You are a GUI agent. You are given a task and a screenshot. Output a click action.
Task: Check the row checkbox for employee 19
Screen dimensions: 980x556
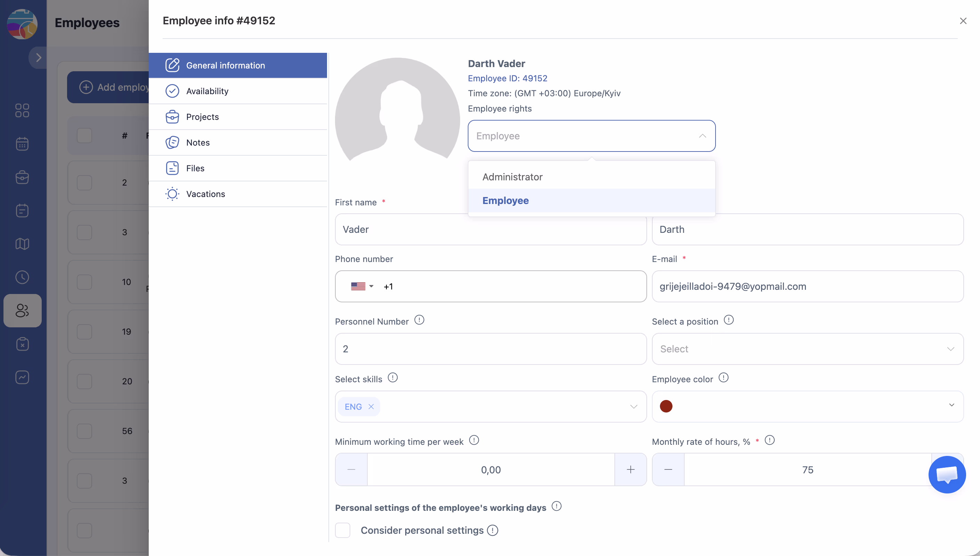pos(84,332)
